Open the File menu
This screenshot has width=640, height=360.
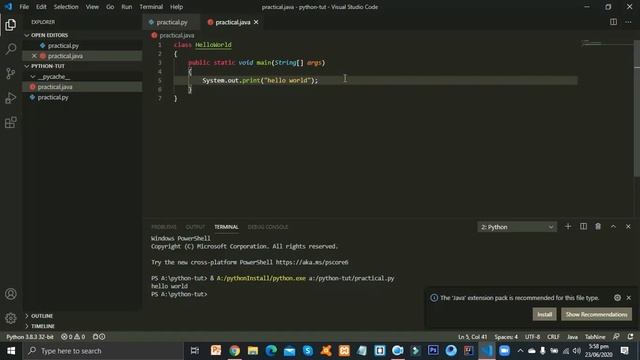point(24,7)
